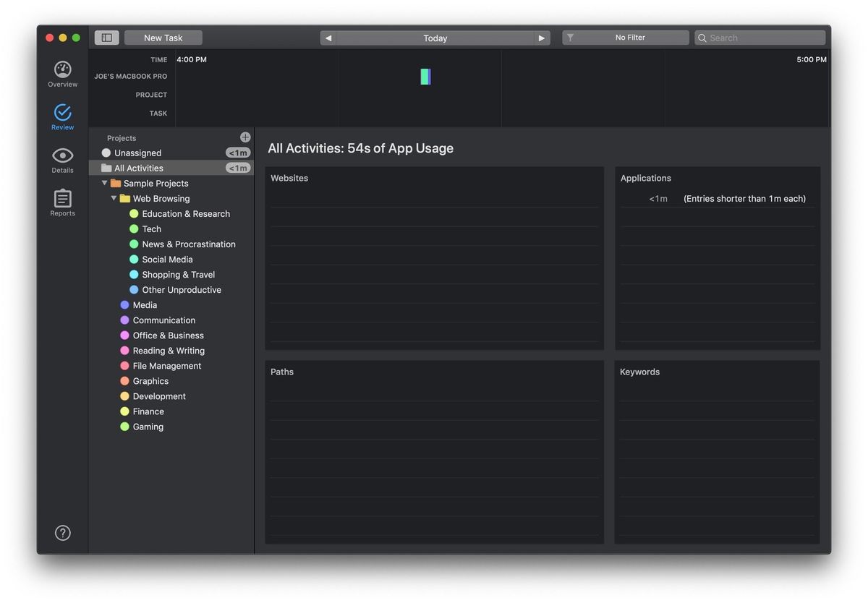Viewport: 868px width, 603px height.
Task: Click the Media blue color dot
Action: coord(124,304)
